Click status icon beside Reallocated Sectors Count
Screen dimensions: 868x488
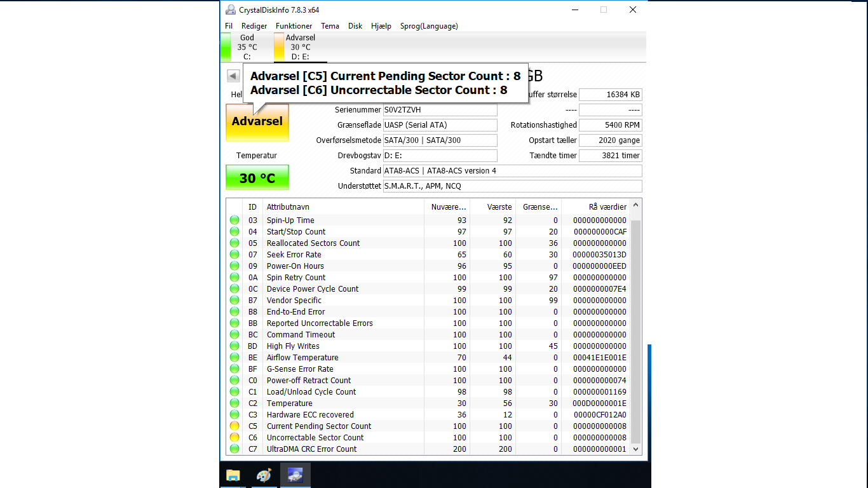[x=234, y=243]
